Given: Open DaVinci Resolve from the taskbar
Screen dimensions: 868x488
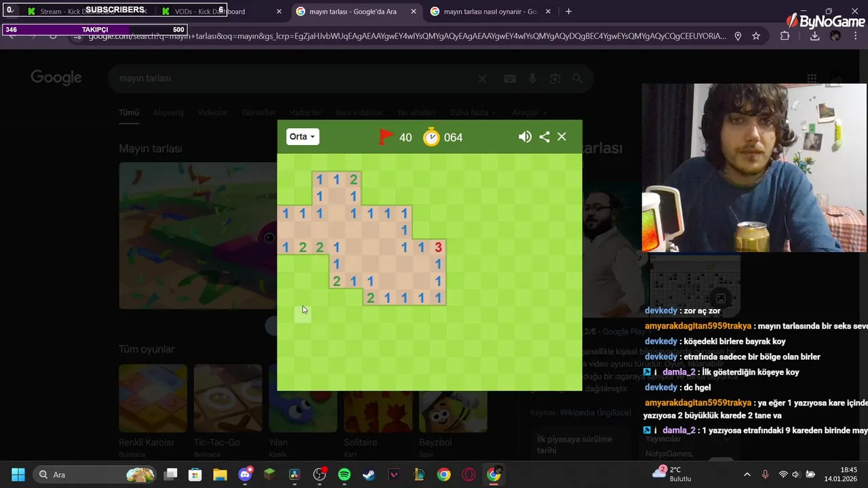Looking at the screenshot, I should [x=294, y=474].
